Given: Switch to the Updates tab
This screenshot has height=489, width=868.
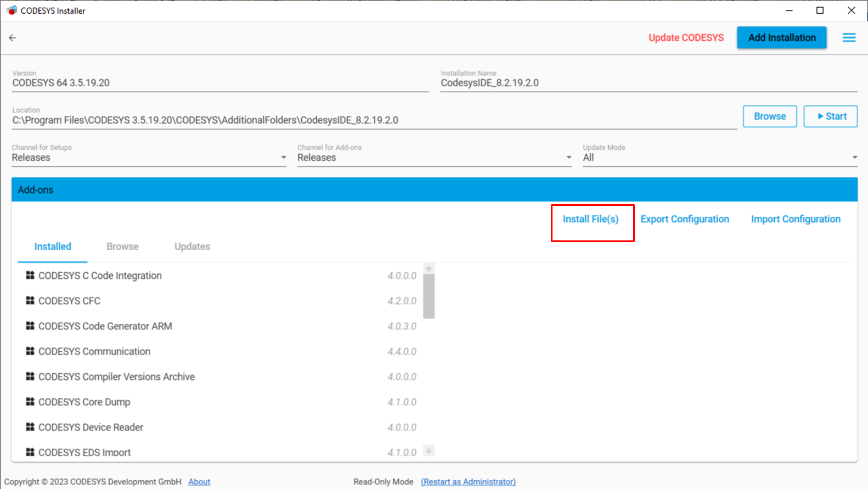Looking at the screenshot, I should click(x=192, y=246).
